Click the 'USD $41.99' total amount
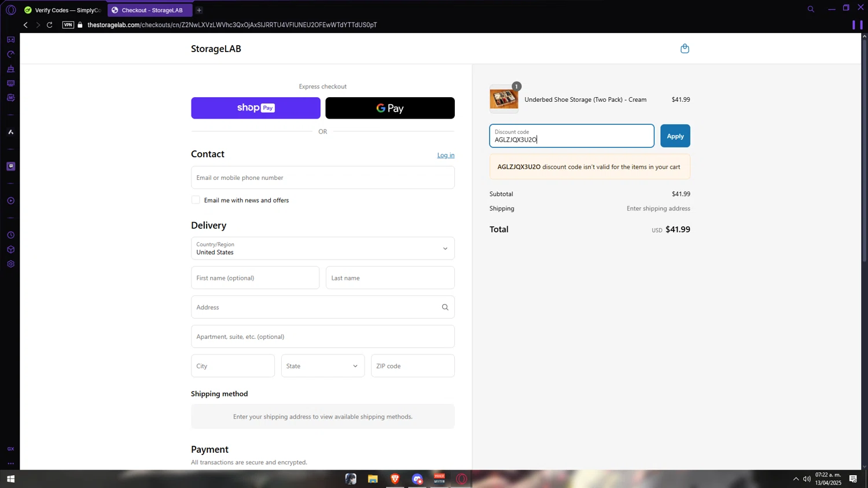Screen dimensions: 868x488 pyautogui.click(x=671, y=230)
